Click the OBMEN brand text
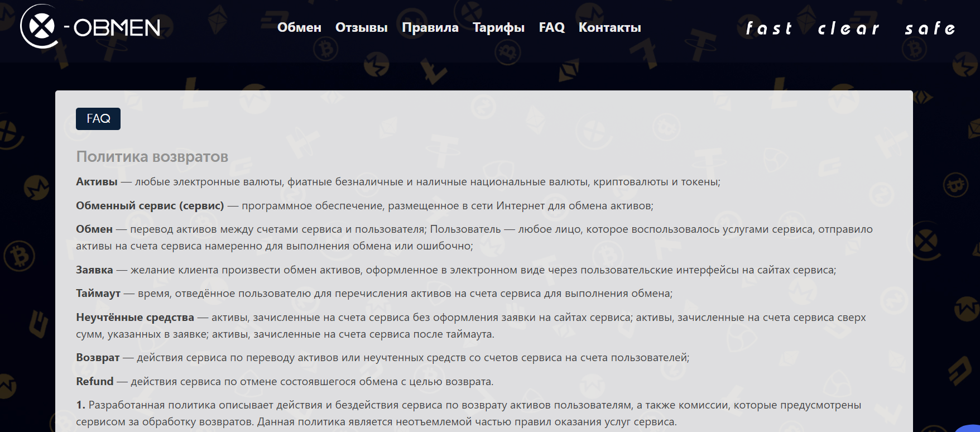The image size is (980, 432). (117, 28)
